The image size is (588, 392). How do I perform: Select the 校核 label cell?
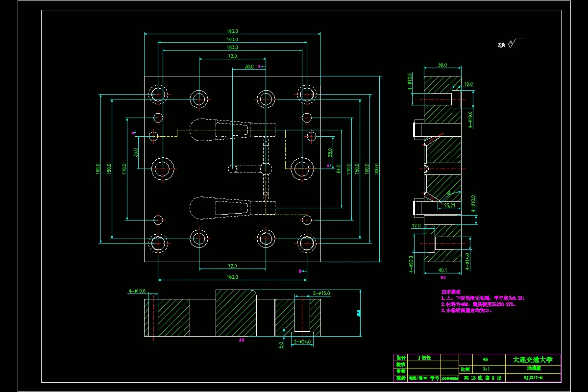coord(401,365)
